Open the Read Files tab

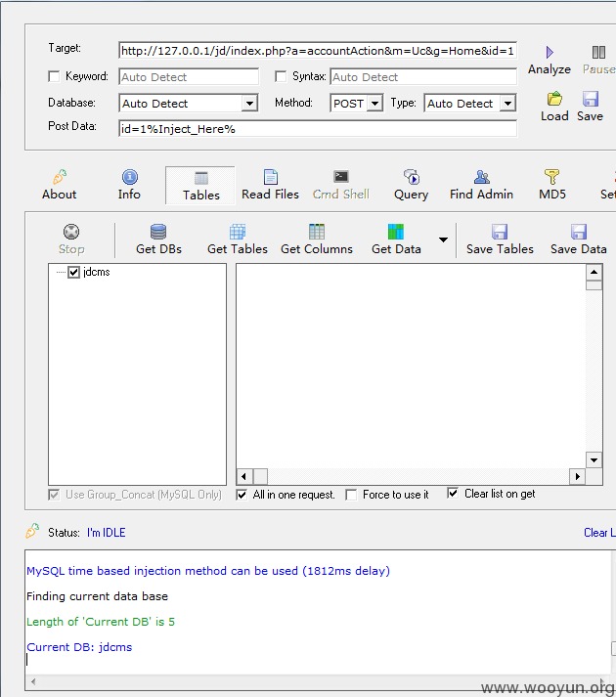tap(270, 186)
